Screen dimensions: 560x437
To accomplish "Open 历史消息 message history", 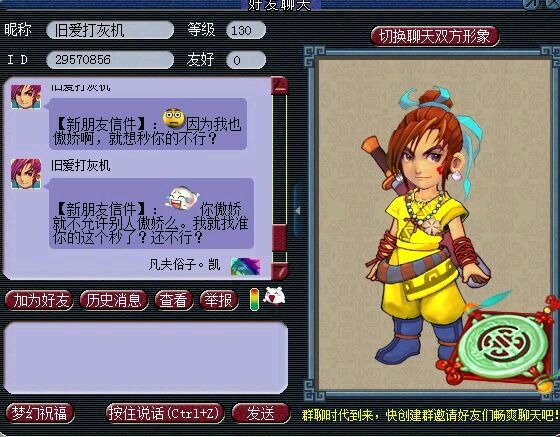I will (x=114, y=300).
